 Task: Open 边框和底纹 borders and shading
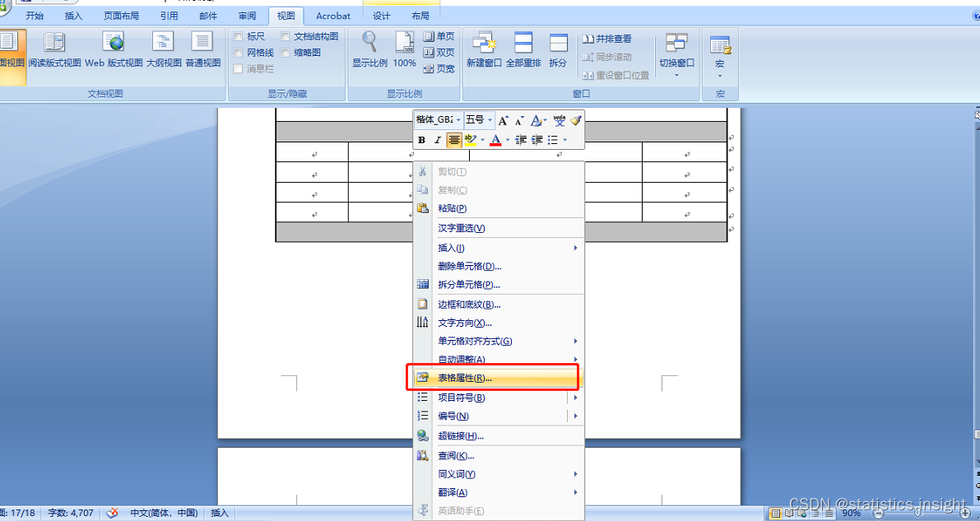(x=498, y=305)
